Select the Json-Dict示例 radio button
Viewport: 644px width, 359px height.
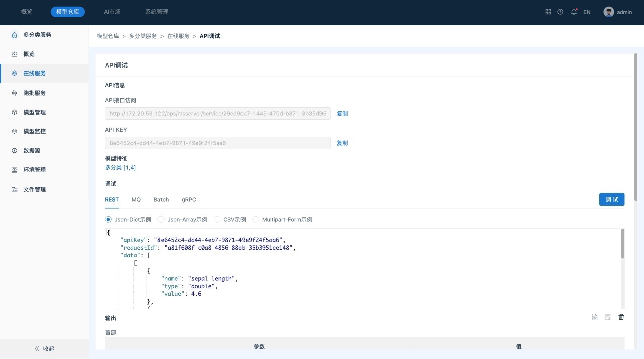tap(108, 220)
